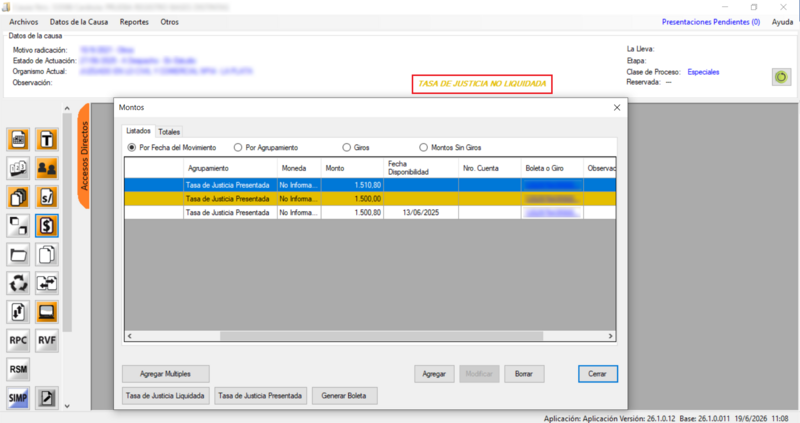The image size is (800, 423).
Task: Select the row with Monto 1.510,80
Action: click(x=370, y=185)
